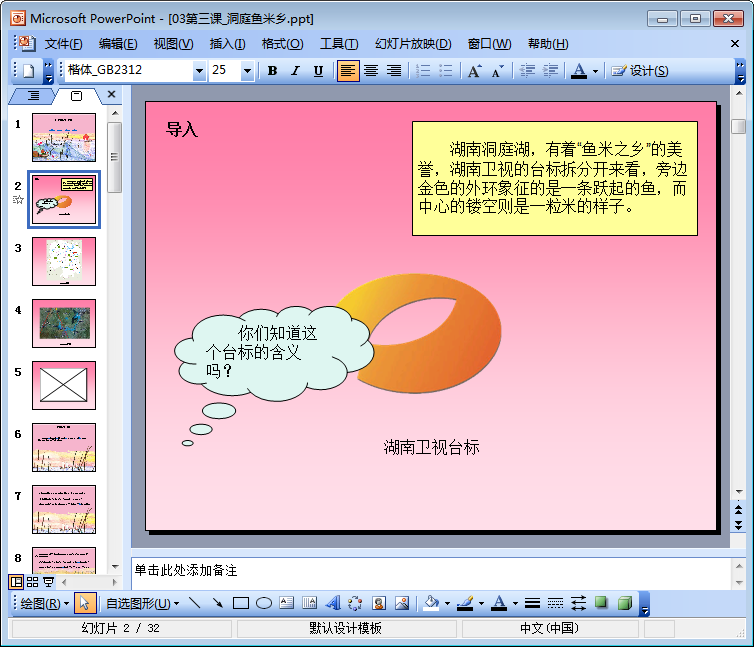Center-align the text
Viewport: 754px width, 647px height.
click(371, 71)
